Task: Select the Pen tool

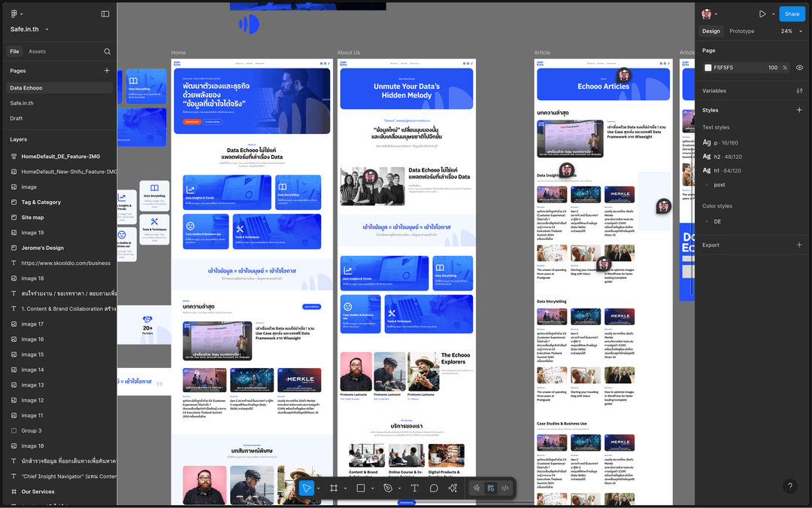Action: (388, 488)
